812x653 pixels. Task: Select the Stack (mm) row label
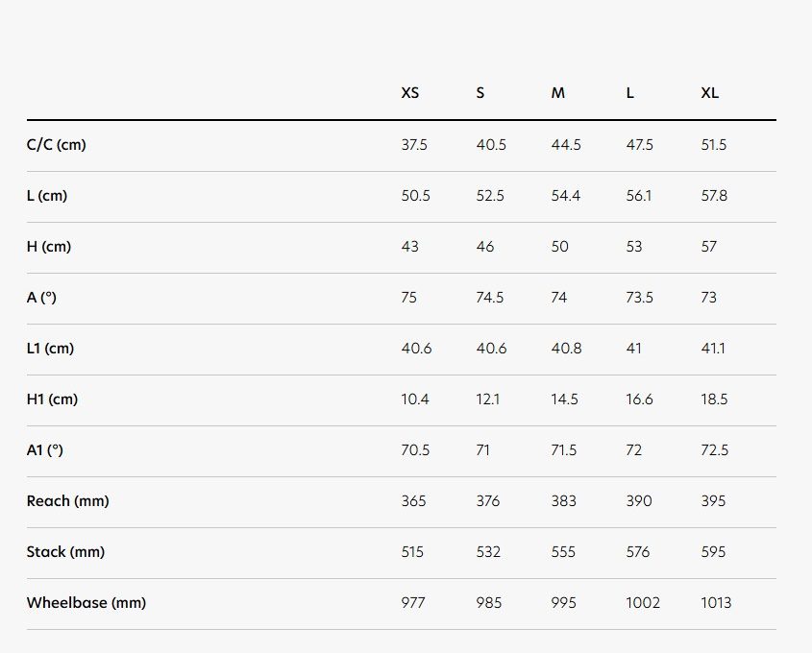pyautogui.click(x=65, y=552)
